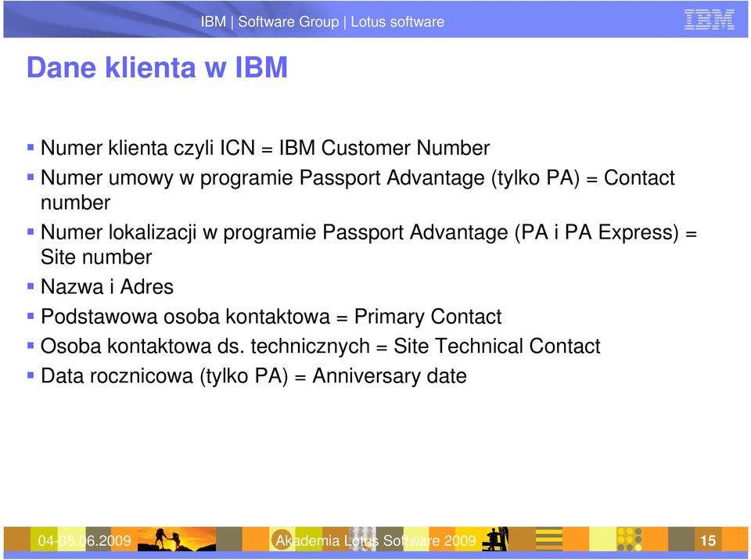Image resolution: width=751 pixels, height=560 pixels.
Task: Click the bullet mentioning 'Site Technical Contact'
Action: pos(320,346)
